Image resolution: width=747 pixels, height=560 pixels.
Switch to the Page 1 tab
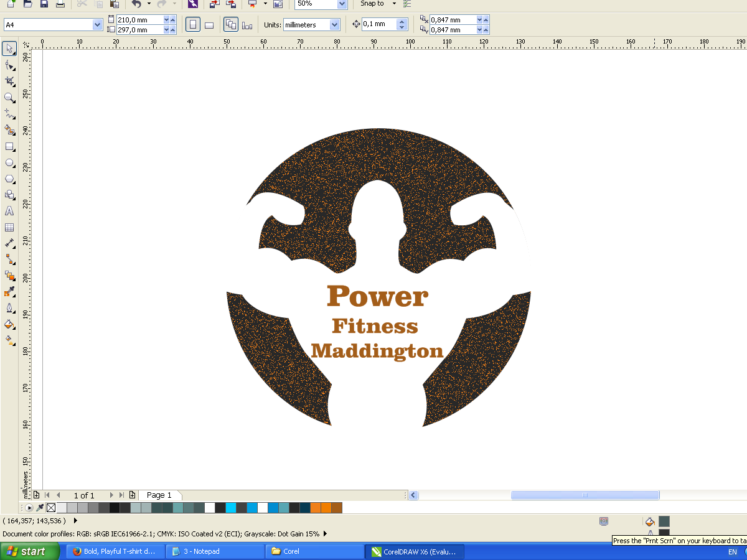(159, 495)
